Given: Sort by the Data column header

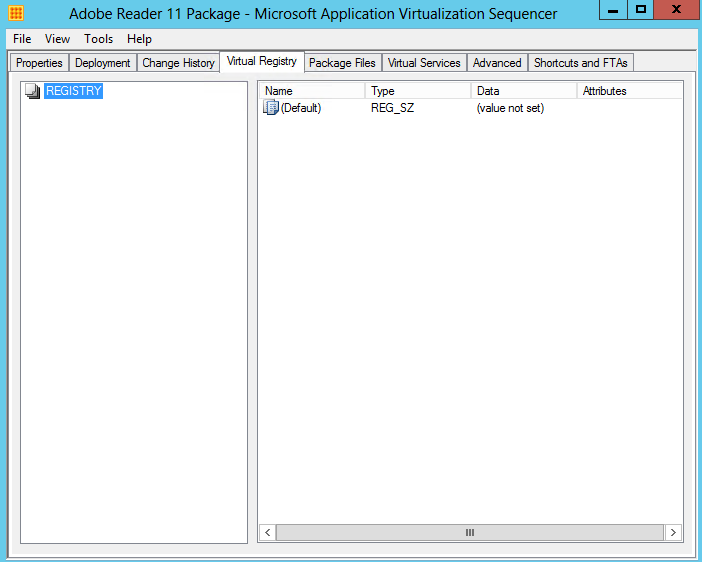Looking at the screenshot, I should pyautogui.click(x=524, y=91).
